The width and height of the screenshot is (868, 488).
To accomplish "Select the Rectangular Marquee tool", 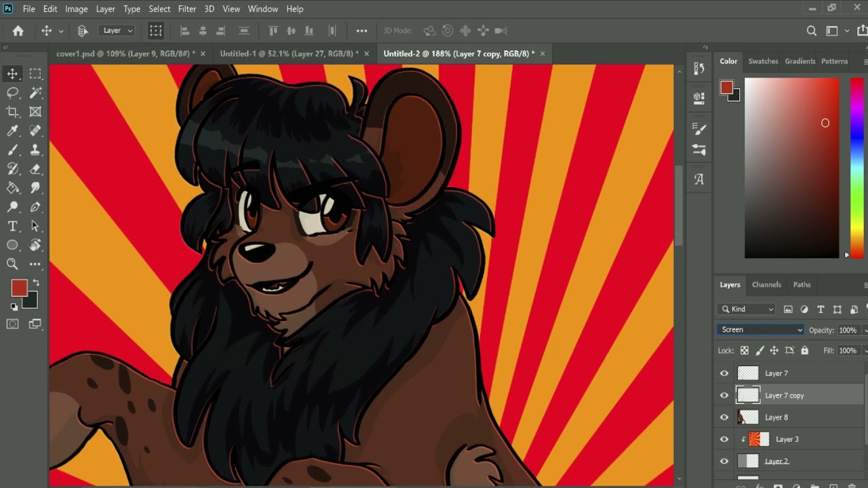I will click(35, 73).
